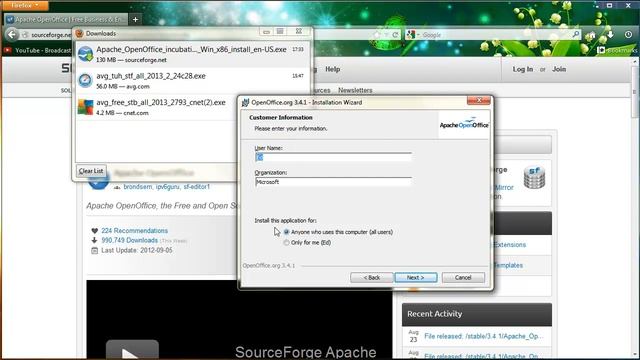Open brondsem author link

tap(138, 187)
